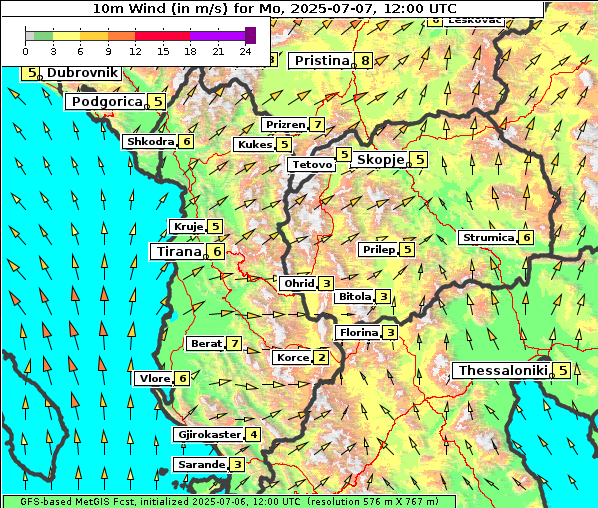Click the Pristina city label
Image resolution: width=598 pixels, height=508 pixels.
322,61
